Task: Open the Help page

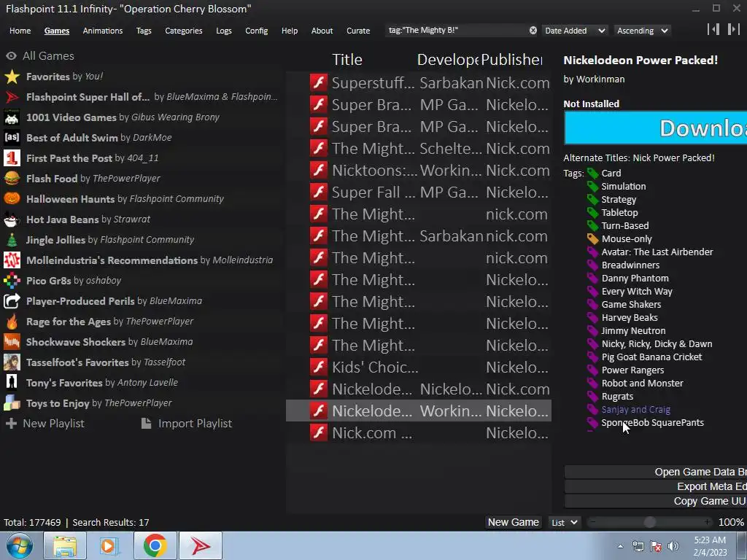Action: pos(289,31)
